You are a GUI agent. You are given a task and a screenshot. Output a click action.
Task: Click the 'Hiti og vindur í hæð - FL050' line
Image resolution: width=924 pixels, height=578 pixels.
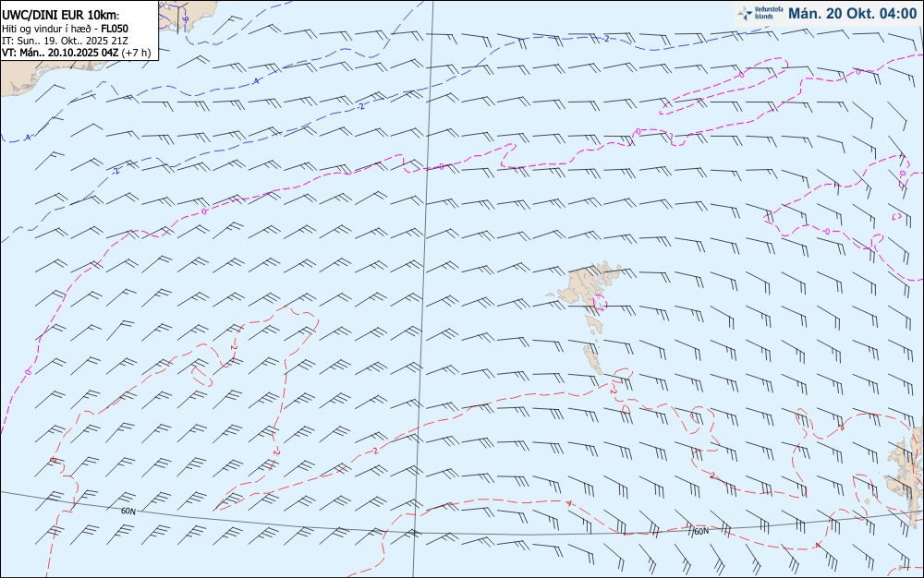(x=65, y=29)
